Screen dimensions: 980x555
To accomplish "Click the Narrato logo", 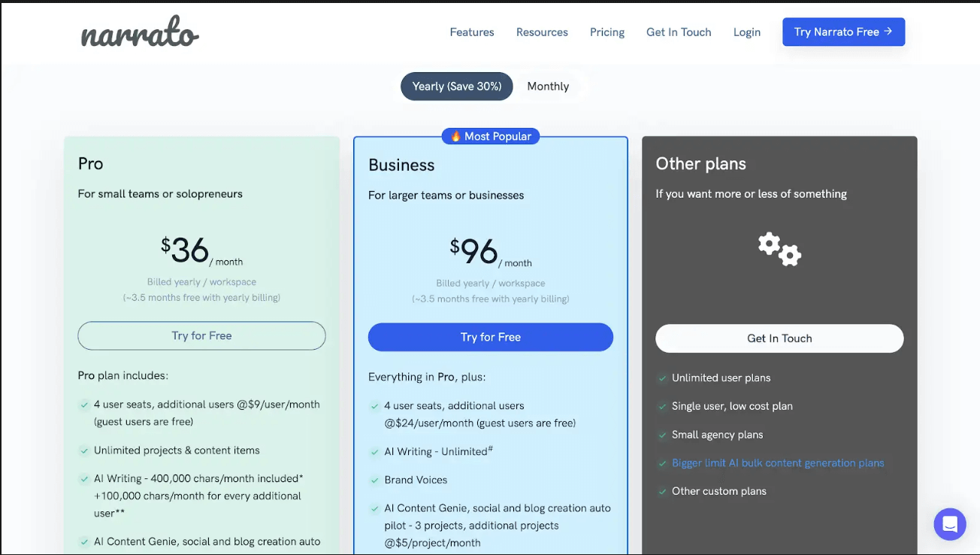I will click(140, 32).
